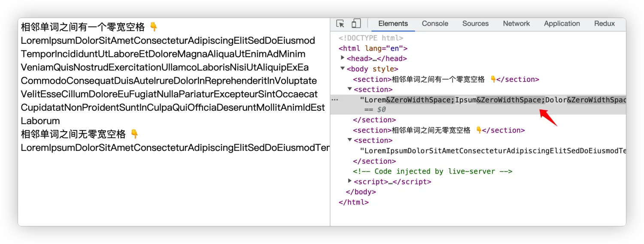The height and width of the screenshot is (244, 644).
Task: Select the body style opening tag
Action: click(372, 69)
